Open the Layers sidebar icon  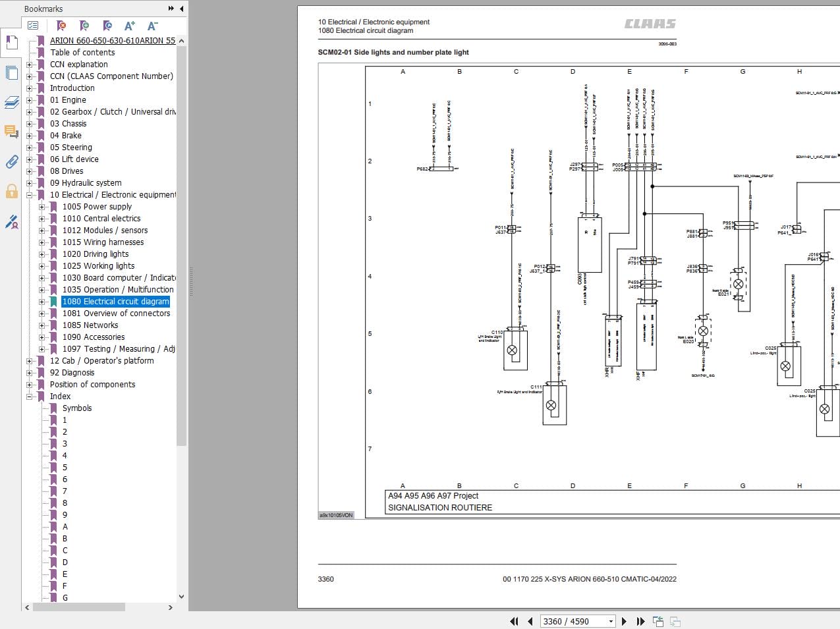11,102
